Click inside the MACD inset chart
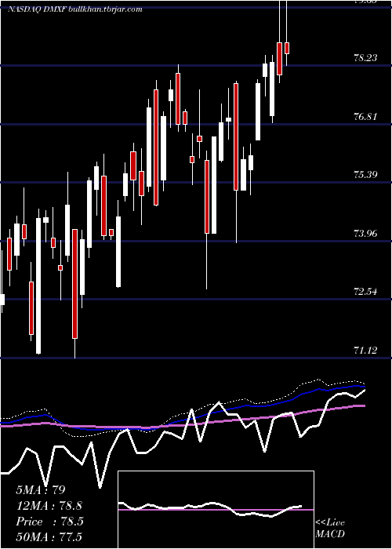392x549 pixels. click(216, 510)
